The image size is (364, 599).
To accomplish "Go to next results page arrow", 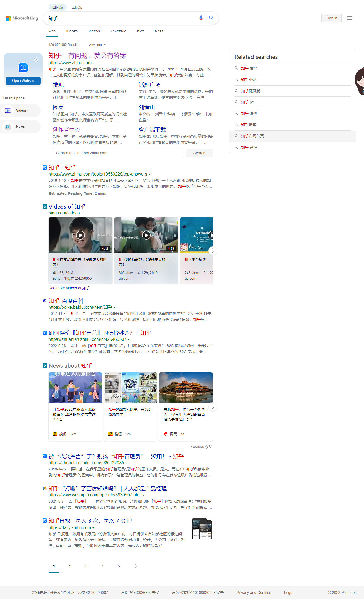I will pyautogui.click(x=136, y=566).
